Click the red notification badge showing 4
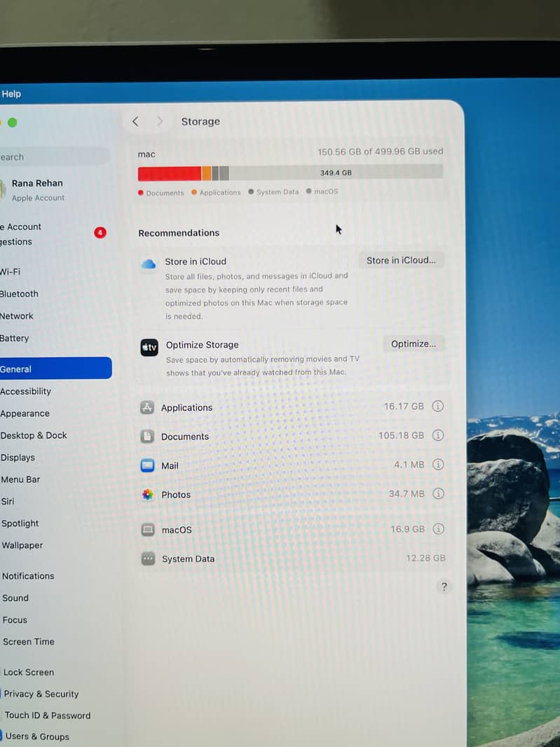 (x=100, y=233)
